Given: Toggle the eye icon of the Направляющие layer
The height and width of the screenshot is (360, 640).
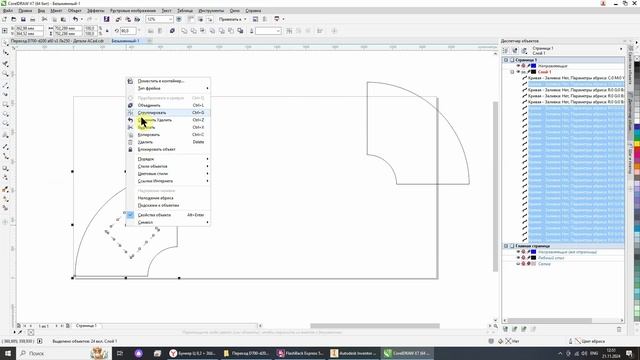Looking at the screenshot, I should [518, 66].
